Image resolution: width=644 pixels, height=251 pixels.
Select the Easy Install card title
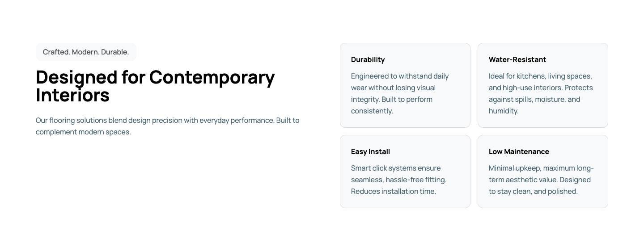(370, 152)
